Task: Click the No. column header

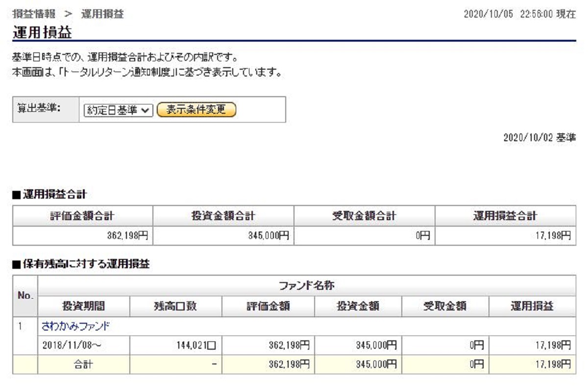Action: 25,296
